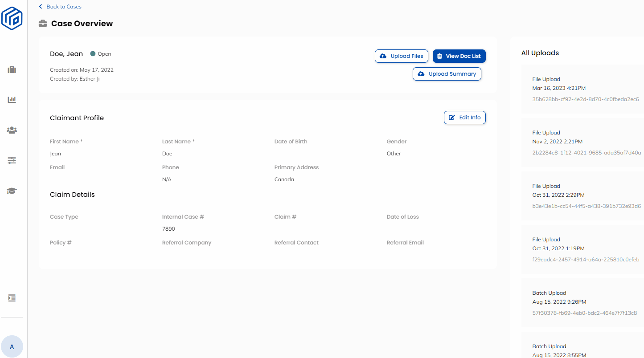The width and height of the screenshot is (644, 358).
Task: Click the pencil icon in Edit Info button
Action: (452, 117)
